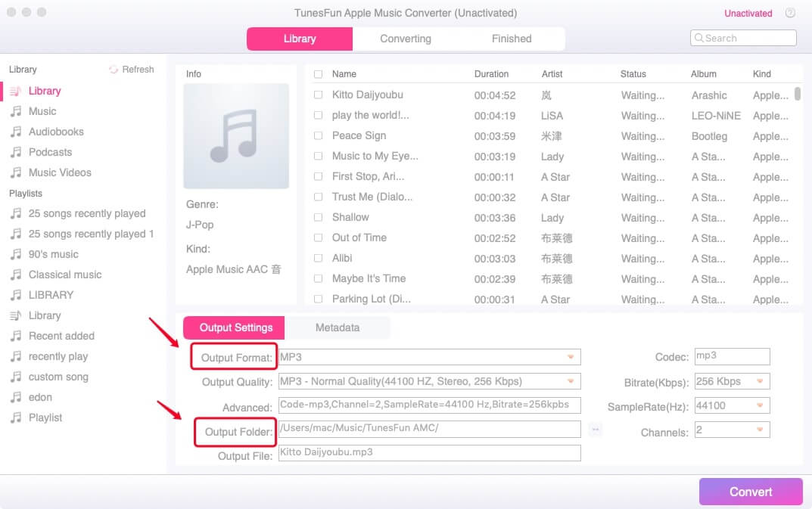
Task: Click the Convert button
Action: [x=751, y=492]
